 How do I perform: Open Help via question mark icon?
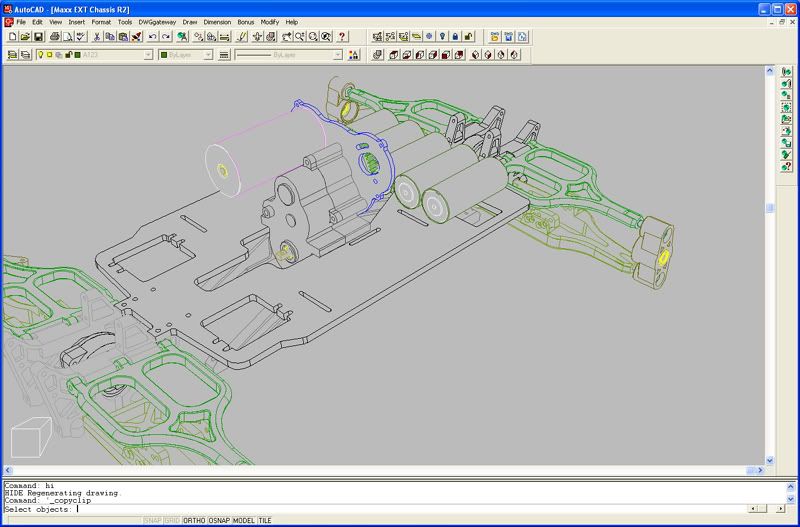pyautogui.click(x=343, y=37)
